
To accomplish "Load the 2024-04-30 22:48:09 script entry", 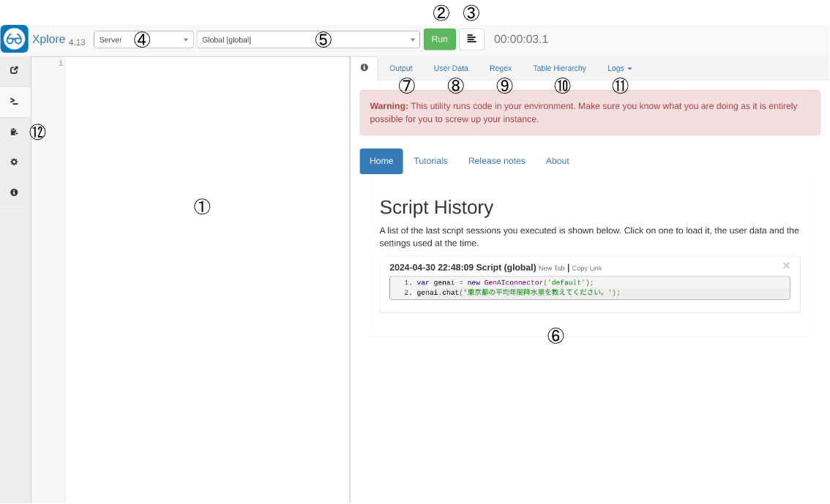I will 463,268.
